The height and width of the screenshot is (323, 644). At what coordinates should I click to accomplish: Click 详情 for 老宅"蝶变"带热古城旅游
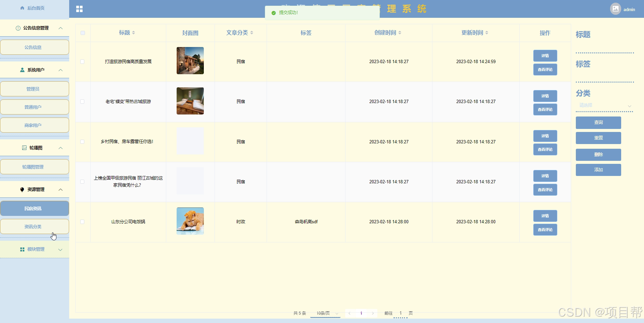(545, 96)
